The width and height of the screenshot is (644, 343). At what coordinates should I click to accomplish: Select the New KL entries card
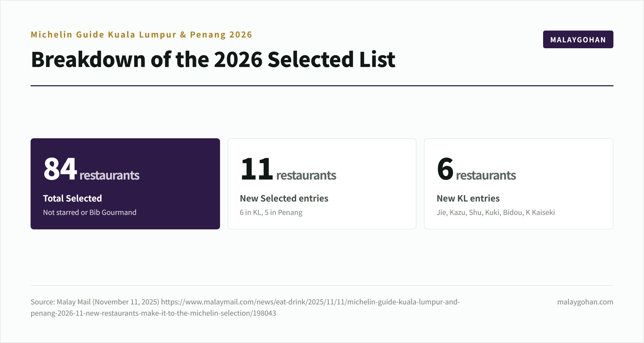519,184
